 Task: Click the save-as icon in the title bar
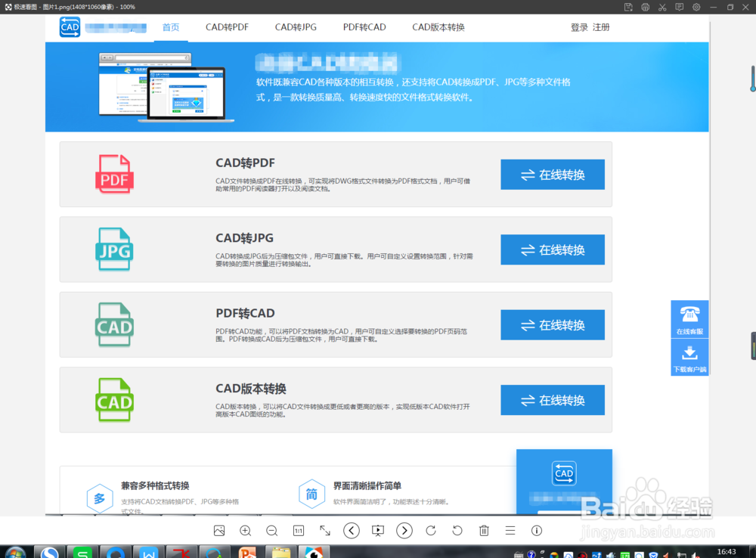629,7
